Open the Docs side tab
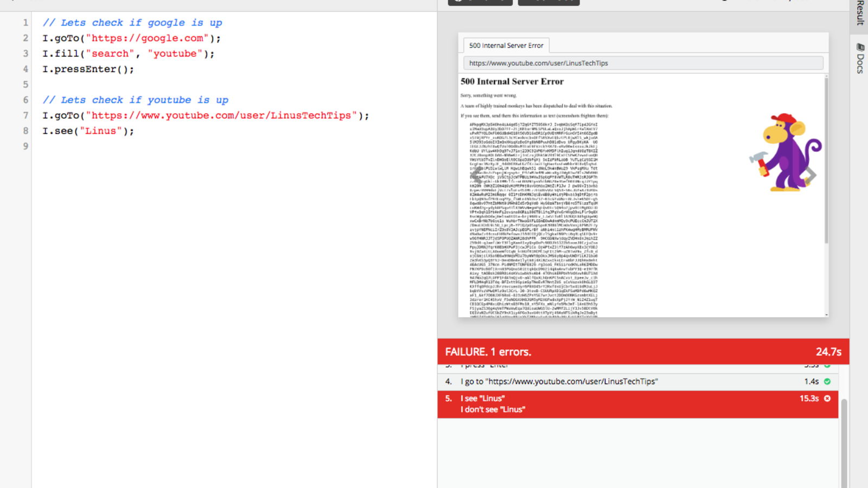This screenshot has height=488, width=868. coord(860,59)
